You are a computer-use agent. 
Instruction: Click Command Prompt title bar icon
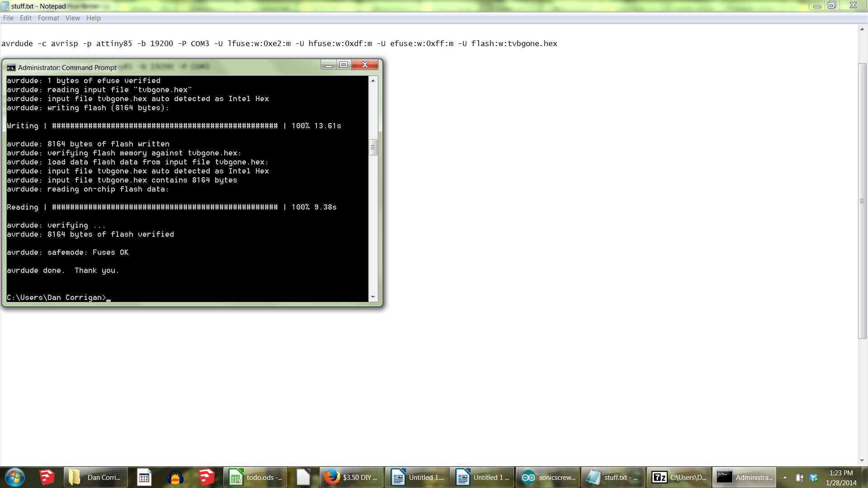pos(11,68)
